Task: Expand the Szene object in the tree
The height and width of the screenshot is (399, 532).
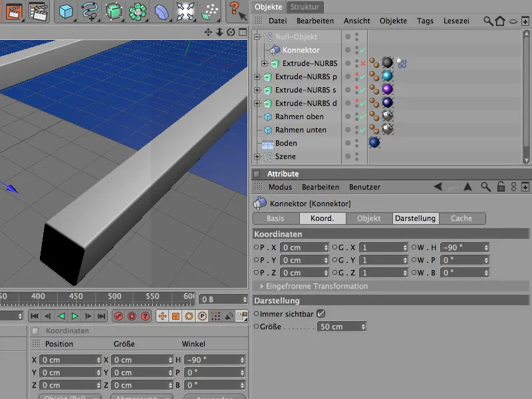Action: click(257, 157)
